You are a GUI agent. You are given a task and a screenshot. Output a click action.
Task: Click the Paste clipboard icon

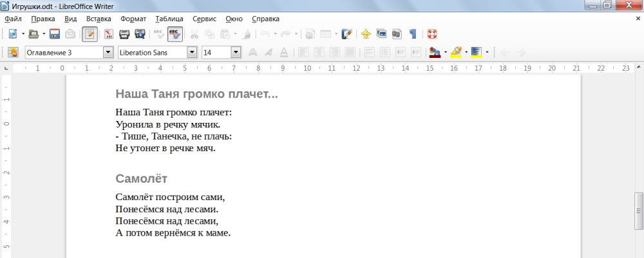225,34
